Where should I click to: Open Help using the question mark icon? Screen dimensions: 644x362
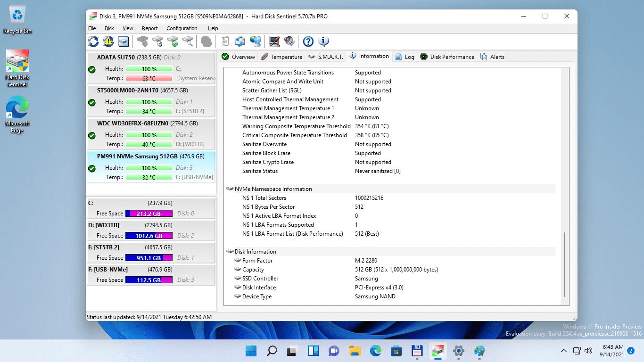(308, 41)
